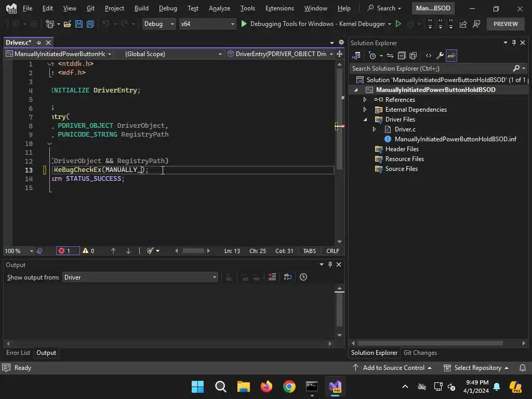Viewport: 532px width, 399px height.
Task: Click Sync with Active Document arrows icon
Action: 390,56
